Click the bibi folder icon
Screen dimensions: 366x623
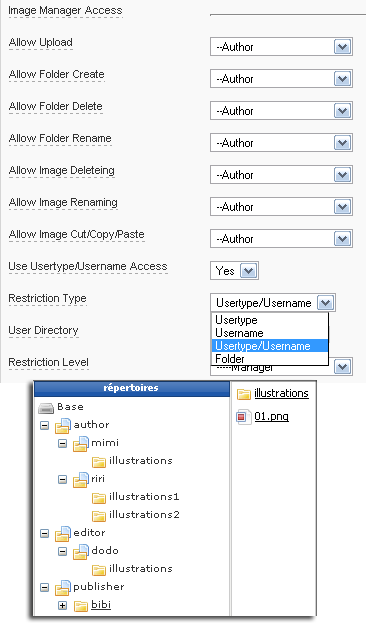pyautogui.click(x=81, y=606)
